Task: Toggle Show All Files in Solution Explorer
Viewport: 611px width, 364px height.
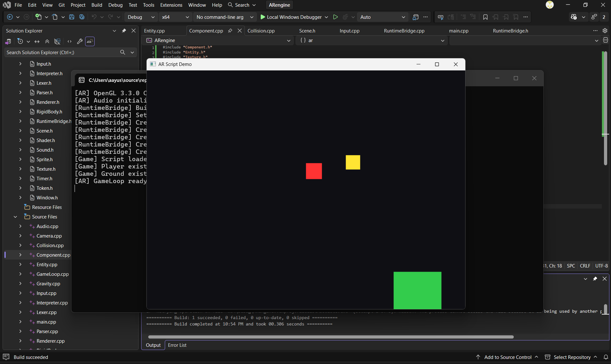Action: (57, 41)
